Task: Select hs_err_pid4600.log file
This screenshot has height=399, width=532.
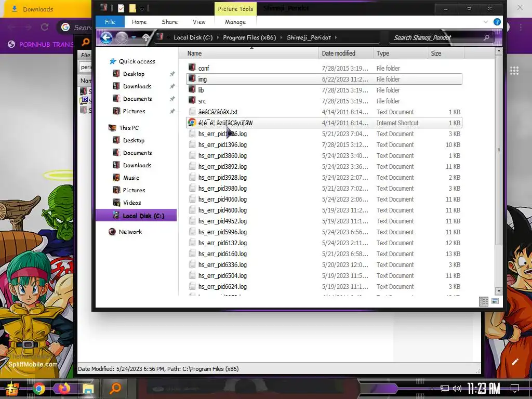Action: pyautogui.click(x=324, y=210)
